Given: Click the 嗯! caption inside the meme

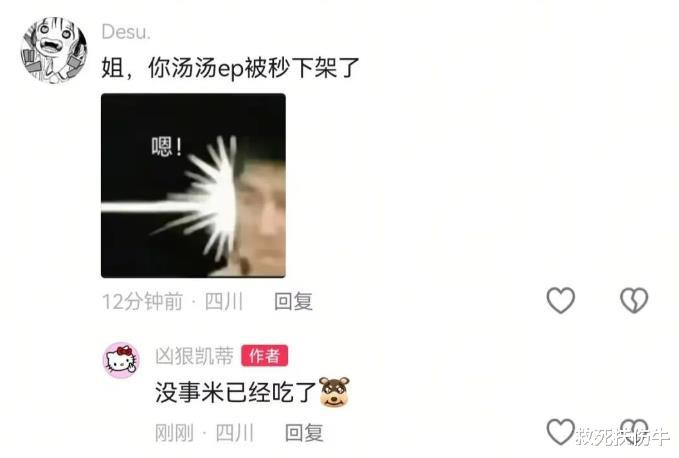Looking at the screenshot, I should pyautogui.click(x=167, y=146).
